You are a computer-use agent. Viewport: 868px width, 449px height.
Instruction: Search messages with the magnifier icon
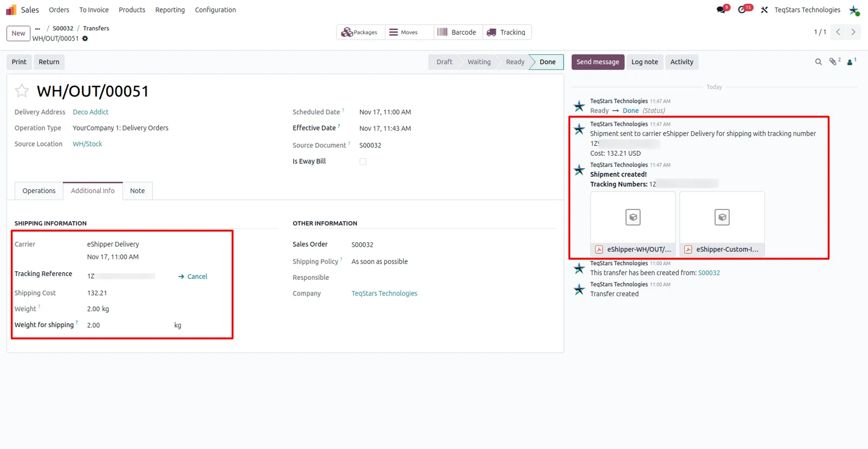click(818, 62)
